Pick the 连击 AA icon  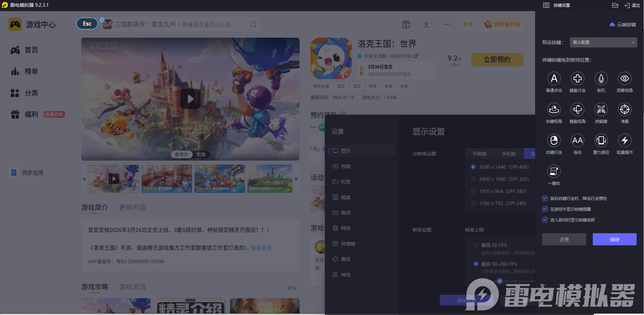point(577,140)
